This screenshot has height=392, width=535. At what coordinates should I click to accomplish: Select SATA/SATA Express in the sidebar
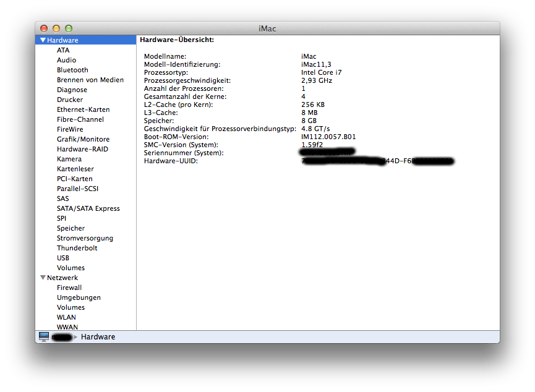pyautogui.click(x=88, y=208)
